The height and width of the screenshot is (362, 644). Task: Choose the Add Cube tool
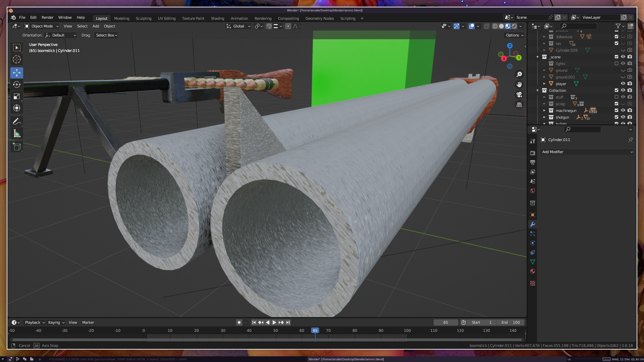point(17,147)
